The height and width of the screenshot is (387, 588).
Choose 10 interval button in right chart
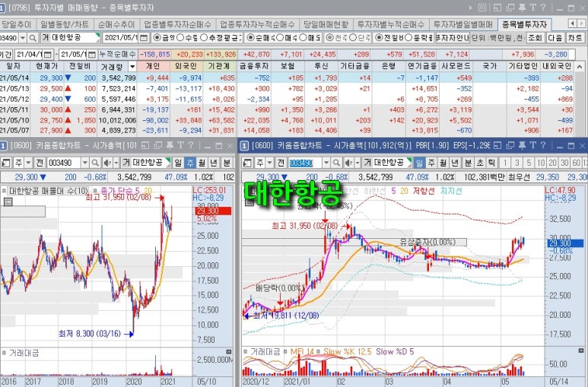tap(541, 163)
